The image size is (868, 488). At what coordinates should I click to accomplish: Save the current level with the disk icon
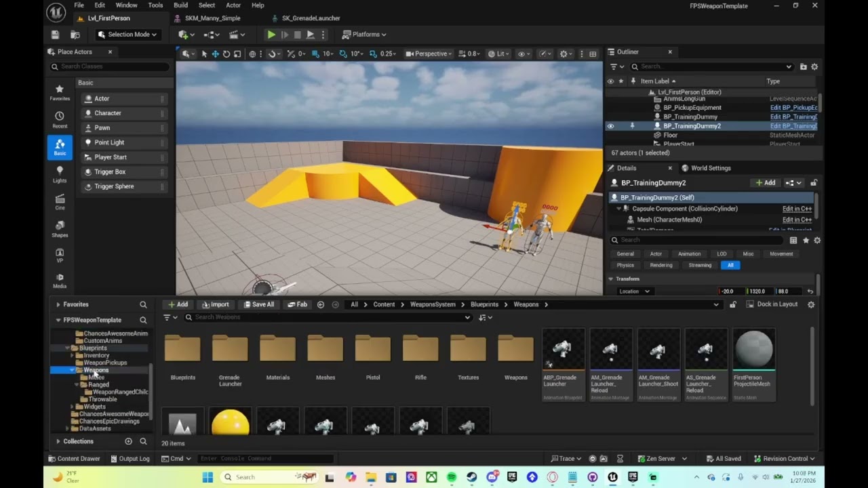click(55, 35)
